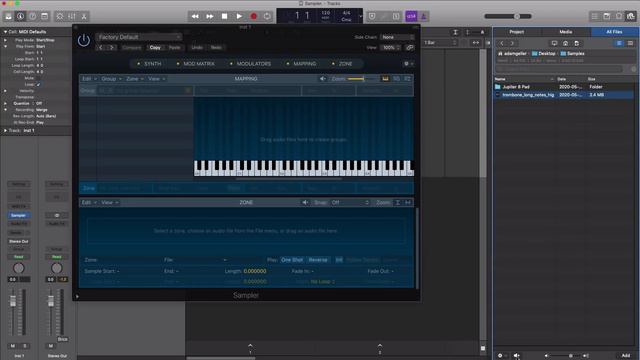Toggle the Inspector button in the control bar

20,16
